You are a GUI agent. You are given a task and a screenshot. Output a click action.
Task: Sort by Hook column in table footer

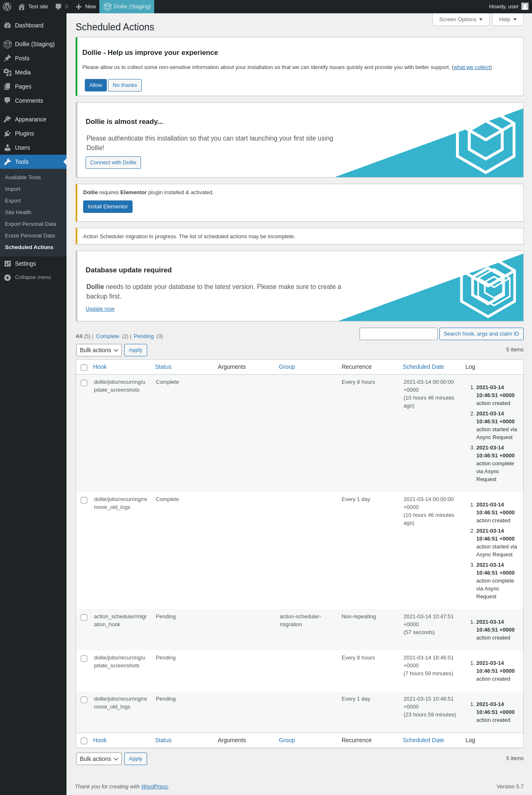point(100,740)
